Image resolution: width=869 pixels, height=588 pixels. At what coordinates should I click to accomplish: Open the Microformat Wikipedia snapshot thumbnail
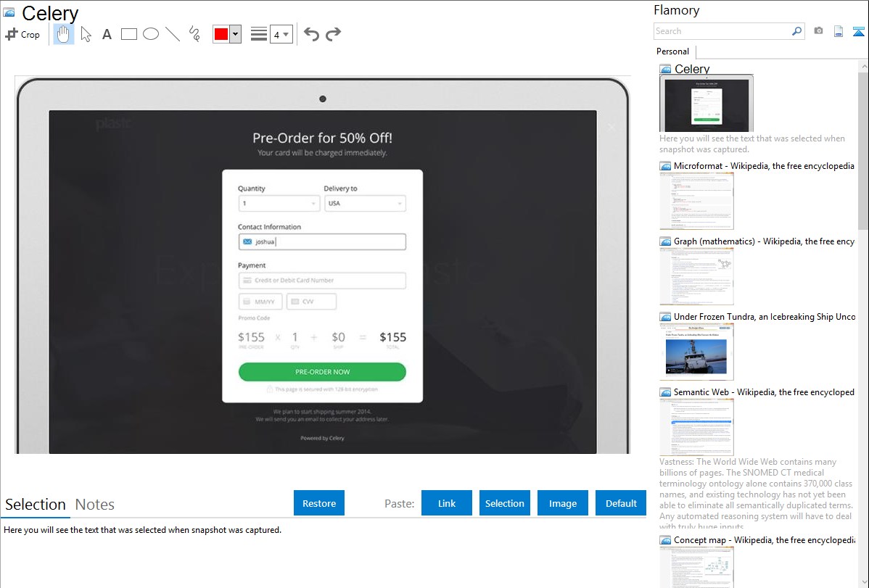[x=696, y=201]
